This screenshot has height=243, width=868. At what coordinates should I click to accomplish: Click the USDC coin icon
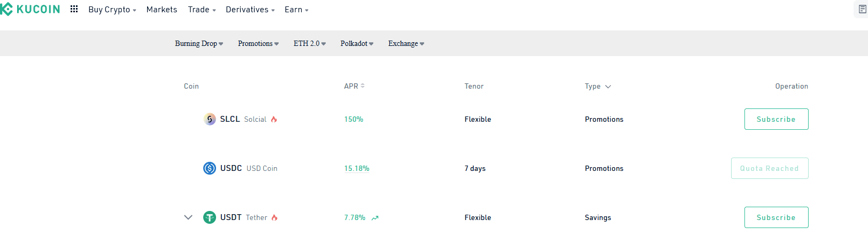point(210,168)
